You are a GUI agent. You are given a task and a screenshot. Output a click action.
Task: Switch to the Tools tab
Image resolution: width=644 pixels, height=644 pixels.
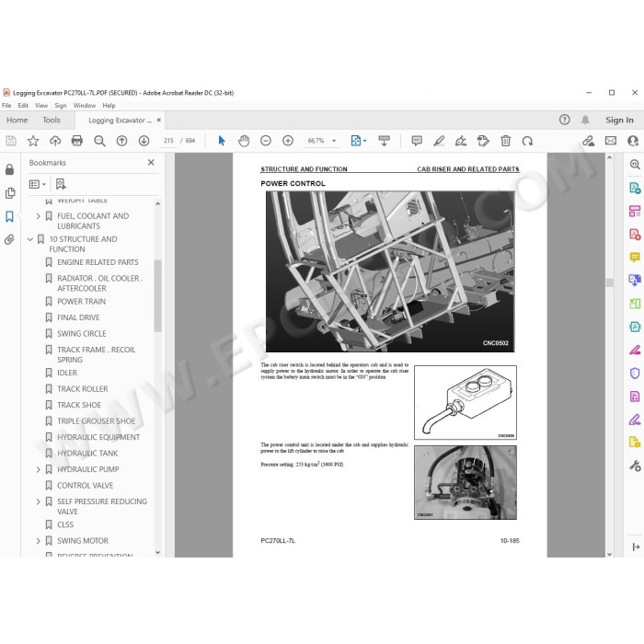tap(52, 120)
